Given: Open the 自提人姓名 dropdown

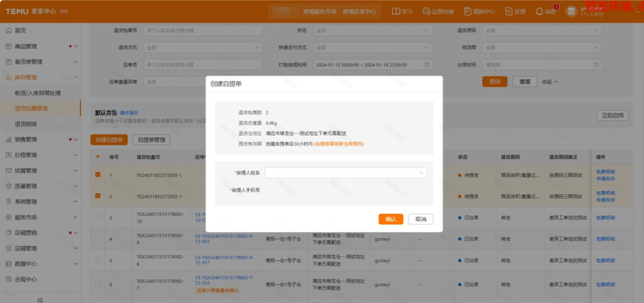Looking at the screenshot, I should tap(345, 173).
